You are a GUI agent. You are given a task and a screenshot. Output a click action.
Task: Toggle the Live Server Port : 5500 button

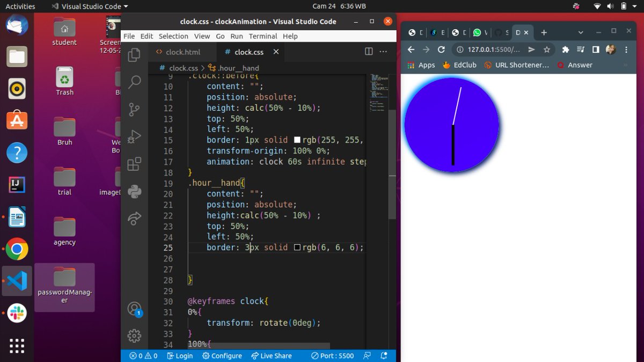pos(332,356)
